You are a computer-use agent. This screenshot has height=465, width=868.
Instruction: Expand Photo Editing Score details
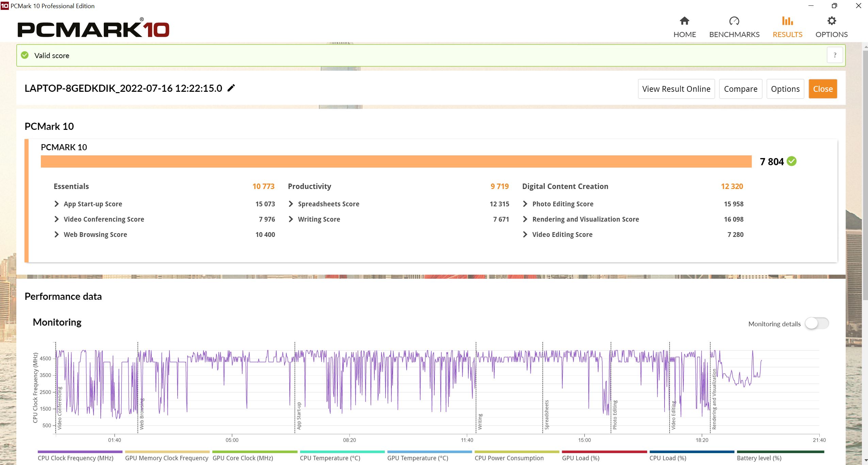point(525,204)
